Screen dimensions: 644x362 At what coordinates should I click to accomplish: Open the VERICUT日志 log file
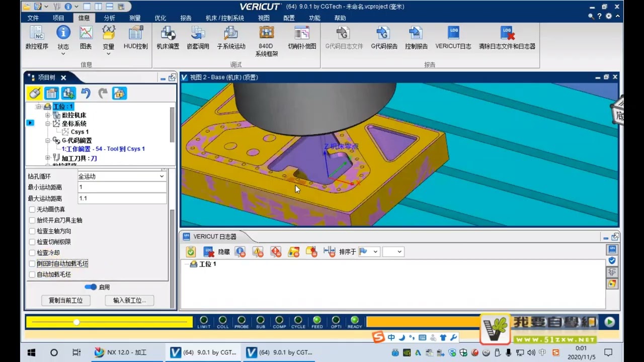[x=453, y=38]
